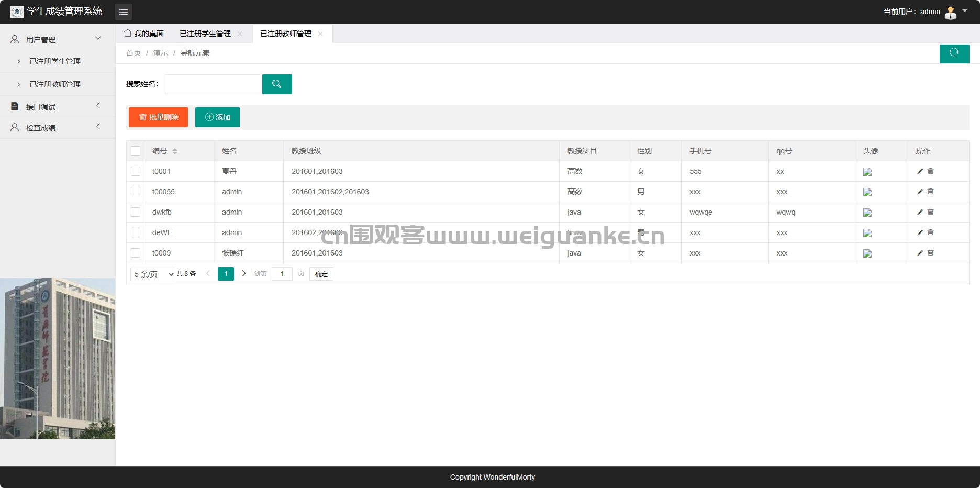The height and width of the screenshot is (488, 980).
Task: Open 已注册教师管理 in the sidebar
Action: tap(55, 84)
